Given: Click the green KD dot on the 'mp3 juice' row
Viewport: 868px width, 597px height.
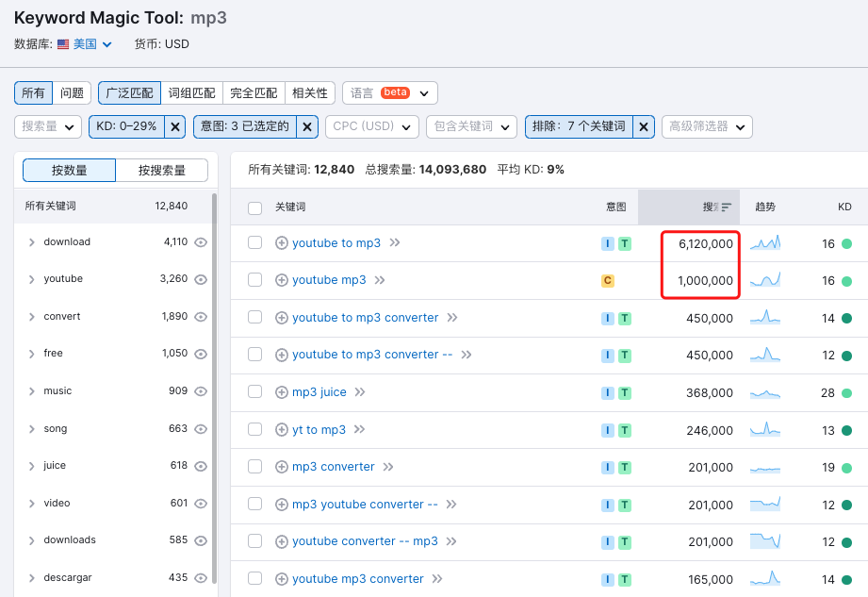Looking at the screenshot, I should coord(847,392).
